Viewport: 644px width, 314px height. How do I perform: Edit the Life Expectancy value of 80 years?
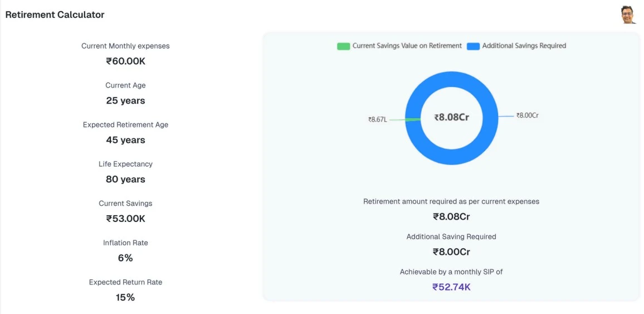click(x=125, y=180)
